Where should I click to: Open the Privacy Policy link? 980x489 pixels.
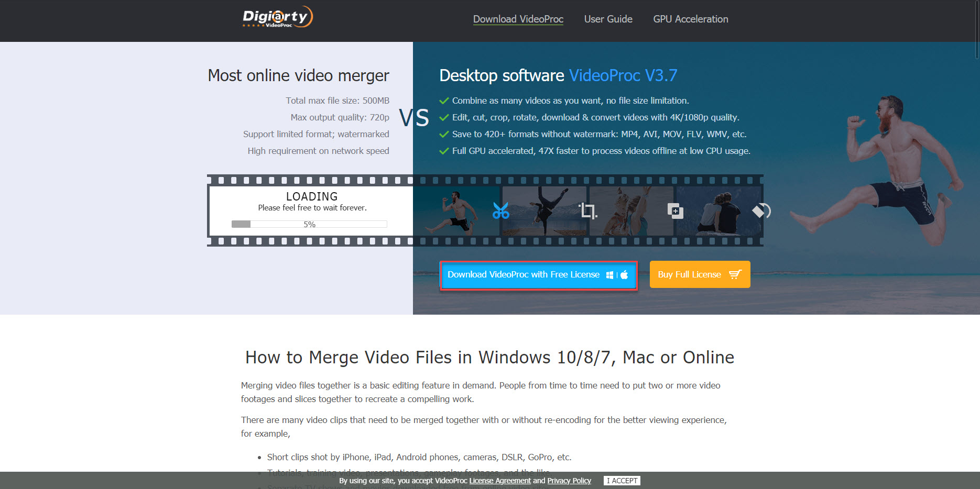(569, 481)
